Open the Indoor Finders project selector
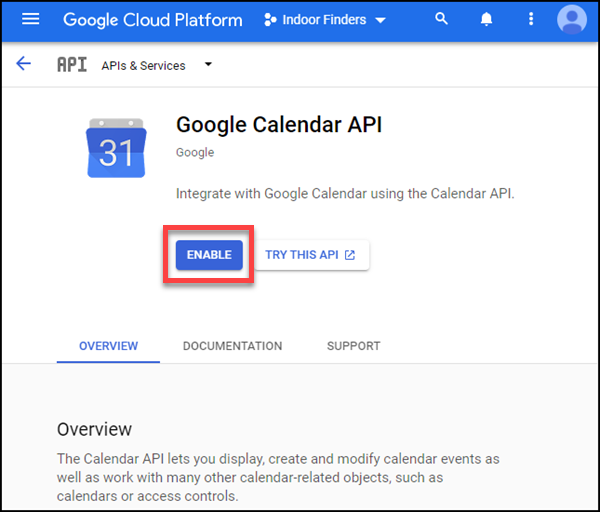 tap(325, 20)
